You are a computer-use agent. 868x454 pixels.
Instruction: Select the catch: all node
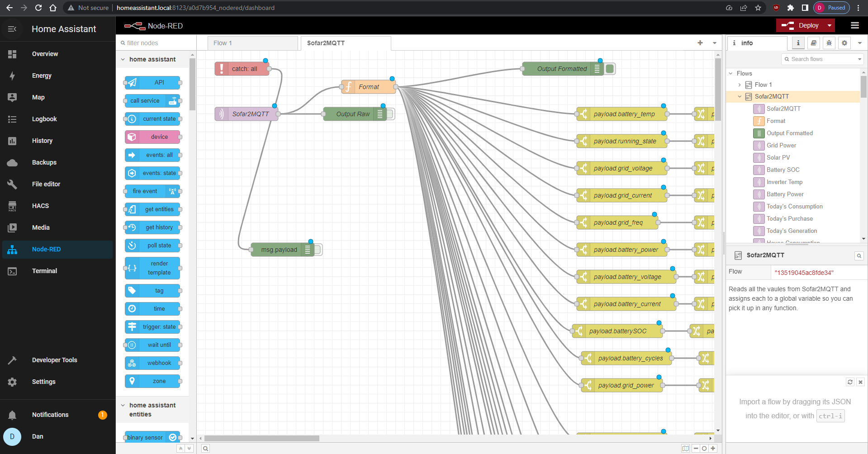pos(242,69)
